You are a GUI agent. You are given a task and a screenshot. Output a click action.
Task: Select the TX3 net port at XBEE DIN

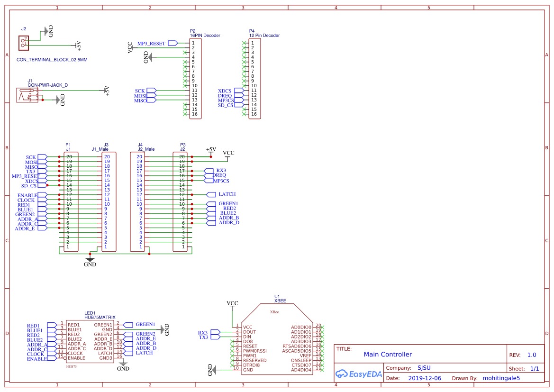(x=215, y=337)
